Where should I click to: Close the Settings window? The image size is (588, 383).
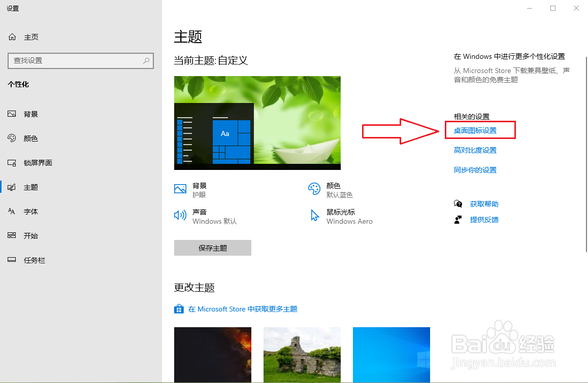[576, 8]
